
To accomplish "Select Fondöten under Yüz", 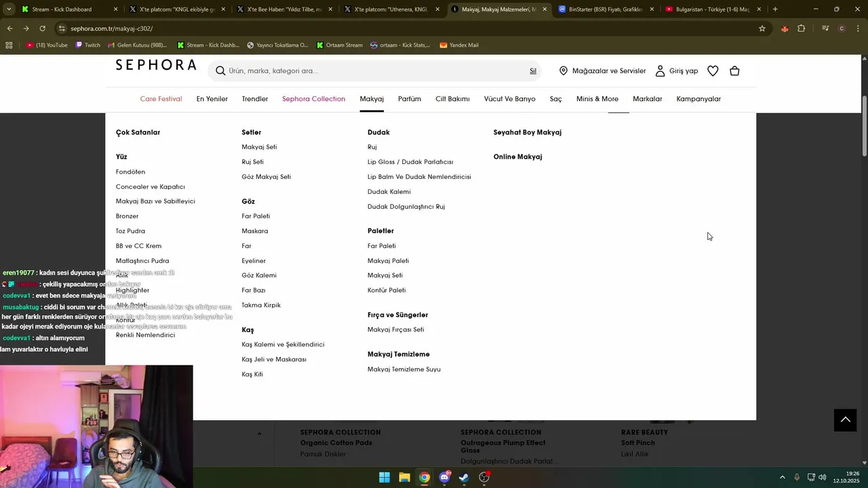I will click(x=130, y=172).
